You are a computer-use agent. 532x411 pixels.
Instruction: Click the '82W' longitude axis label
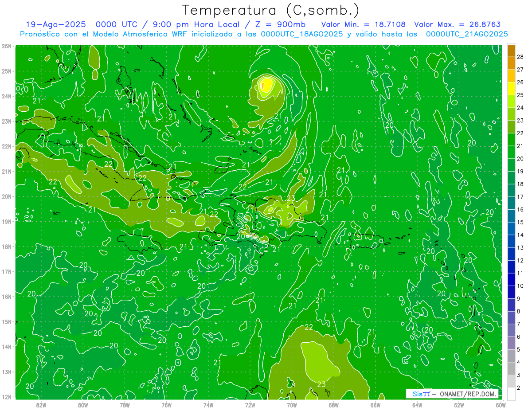[41, 404]
